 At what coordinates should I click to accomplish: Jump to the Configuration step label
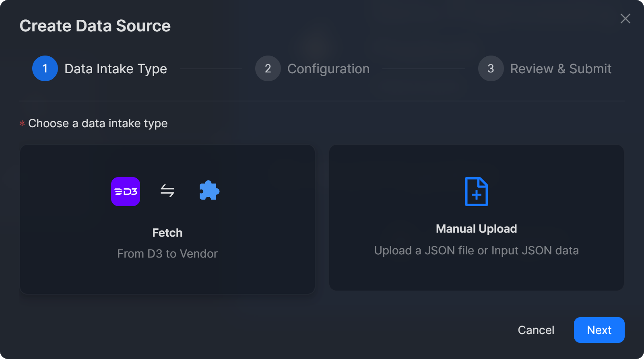click(x=328, y=69)
